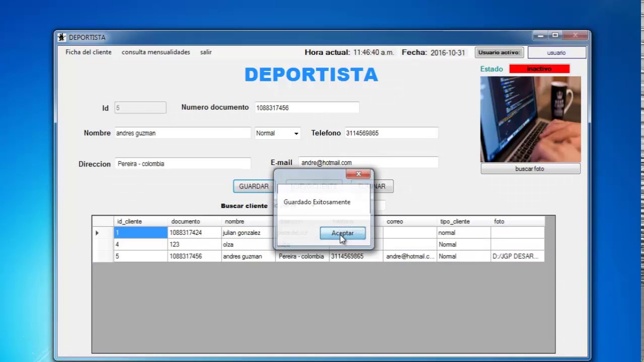This screenshot has width=644, height=362.
Task: Click the documento column header
Action: (195, 221)
